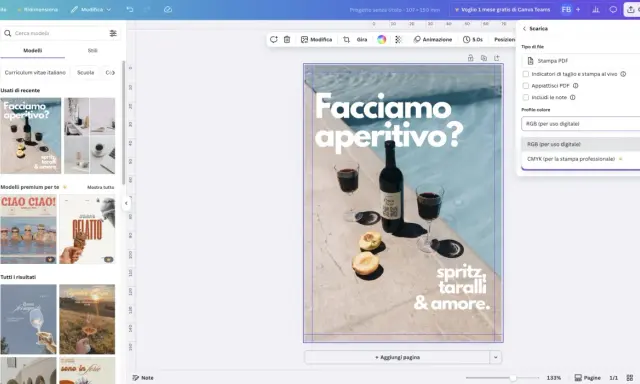Delete the selected image with trash icon
Viewport: 640px width, 384px height.
pyautogui.click(x=287, y=40)
